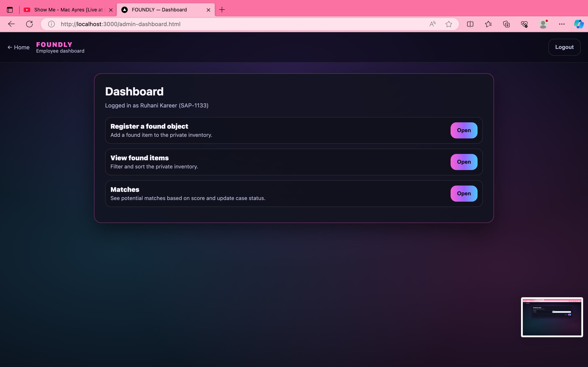Open the Collections icon
The height and width of the screenshot is (367, 588).
click(506, 24)
